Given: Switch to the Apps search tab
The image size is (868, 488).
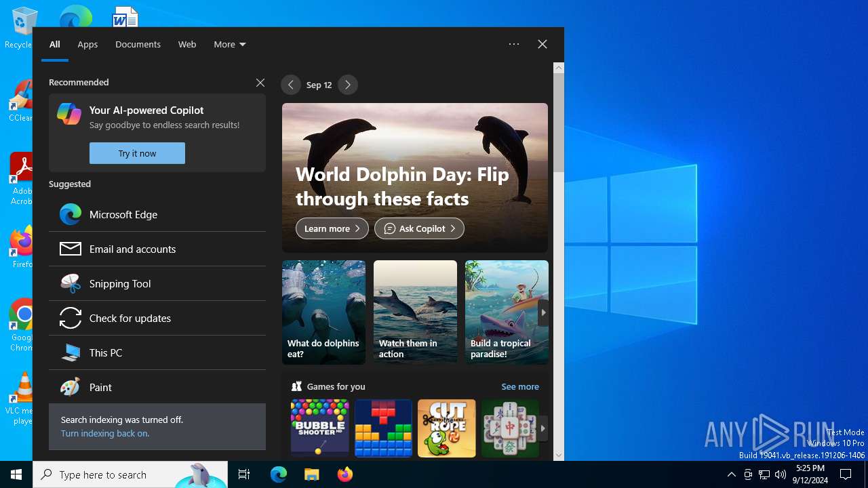Looking at the screenshot, I should [x=87, y=44].
